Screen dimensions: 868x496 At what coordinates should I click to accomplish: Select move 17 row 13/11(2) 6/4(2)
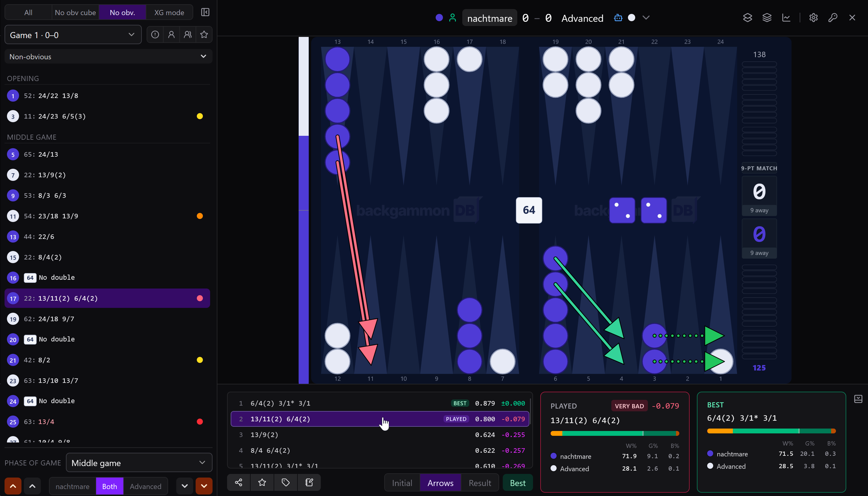coord(107,299)
